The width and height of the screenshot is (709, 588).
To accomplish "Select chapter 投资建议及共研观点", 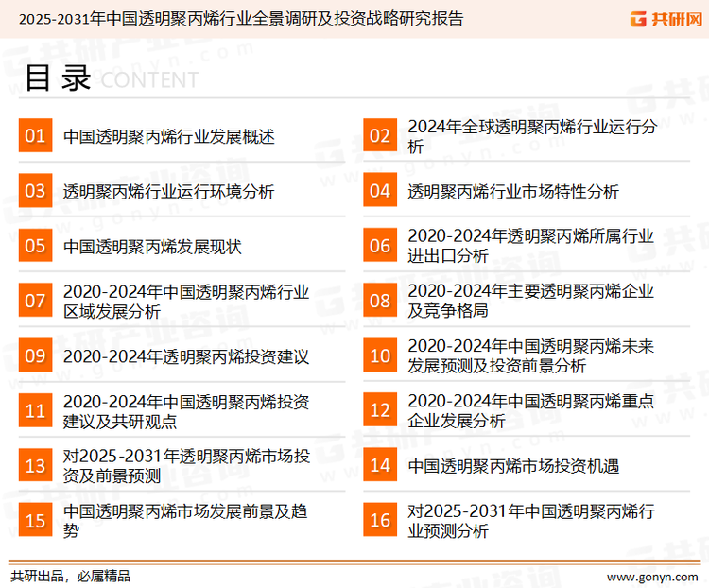I will pos(186,411).
